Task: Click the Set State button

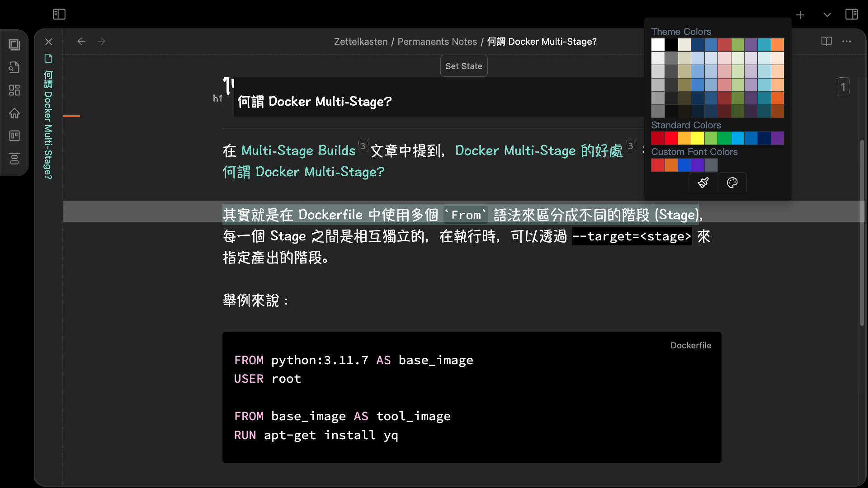Action: [464, 66]
